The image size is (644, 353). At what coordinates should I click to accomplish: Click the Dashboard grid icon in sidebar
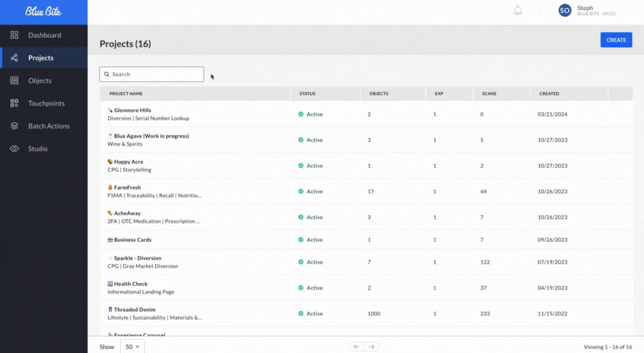click(14, 35)
